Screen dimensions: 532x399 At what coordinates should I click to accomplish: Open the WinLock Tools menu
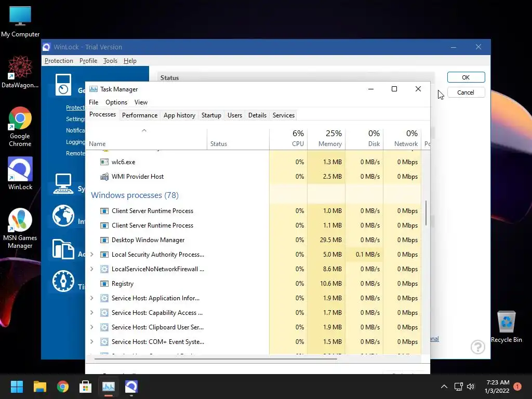[x=110, y=61]
